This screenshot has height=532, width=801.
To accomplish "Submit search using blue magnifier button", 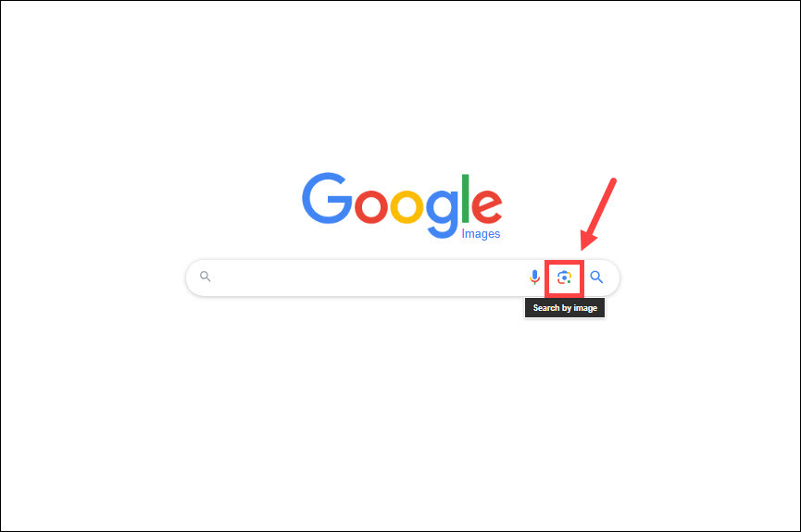I will [x=596, y=278].
